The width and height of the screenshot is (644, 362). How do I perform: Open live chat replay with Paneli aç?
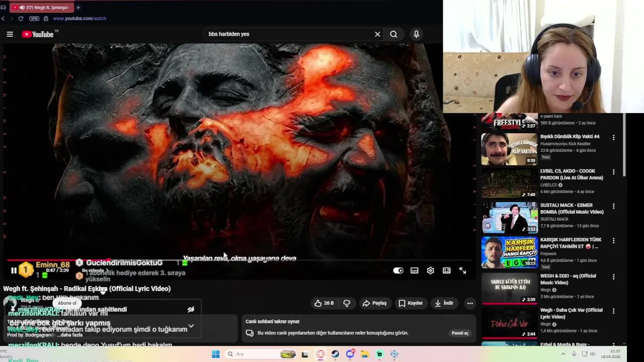point(460,333)
